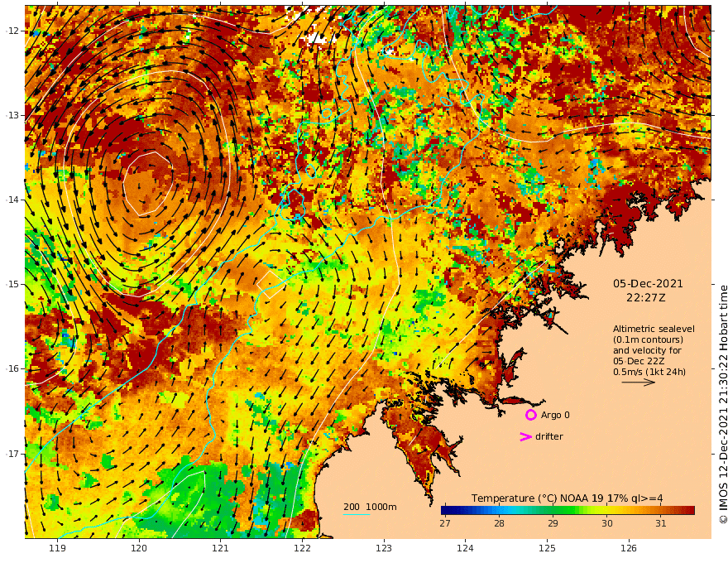Click the color bar tick label 29
Viewport: 728px width, 563px height.
click(553, 523)
